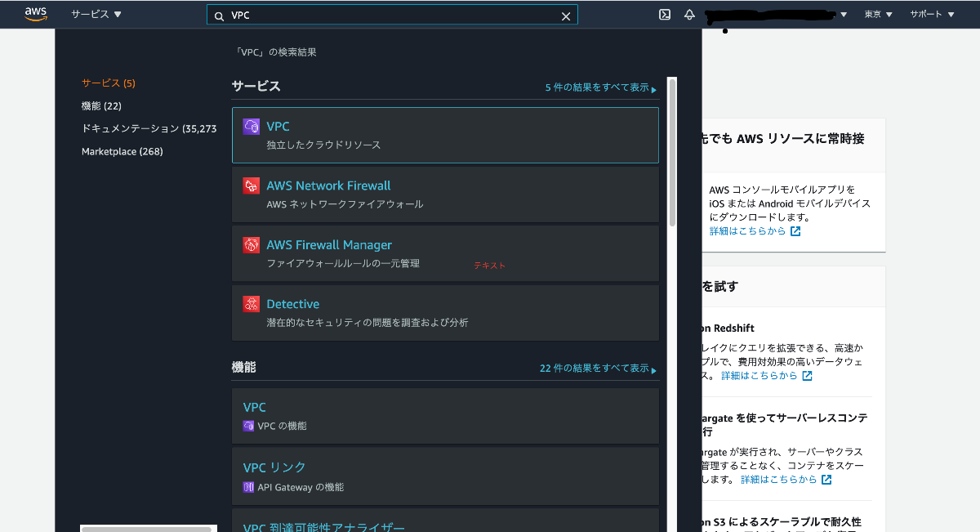Click the purple VPC service icon
This screenshot has width=980, height=532.
coord(252,126)
